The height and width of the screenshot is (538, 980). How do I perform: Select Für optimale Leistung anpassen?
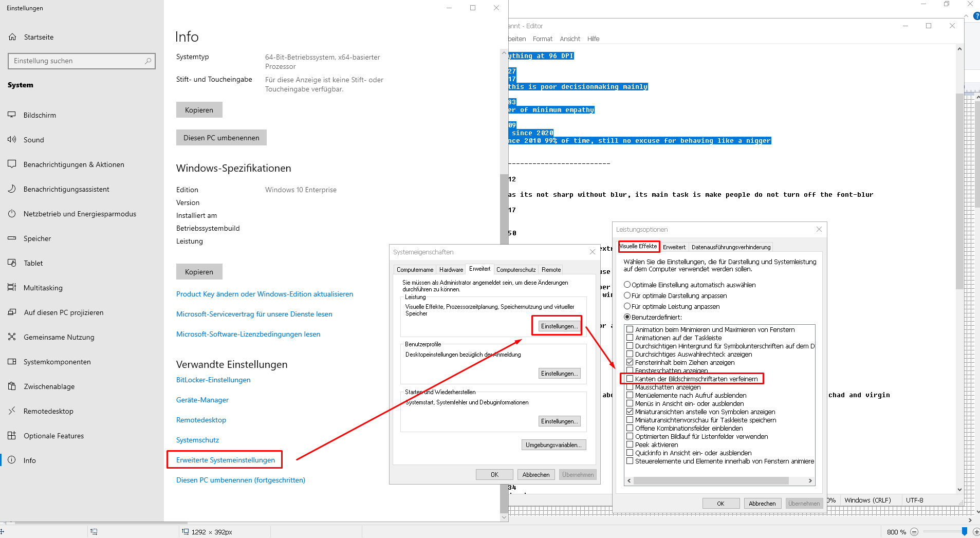pos(627,306)
